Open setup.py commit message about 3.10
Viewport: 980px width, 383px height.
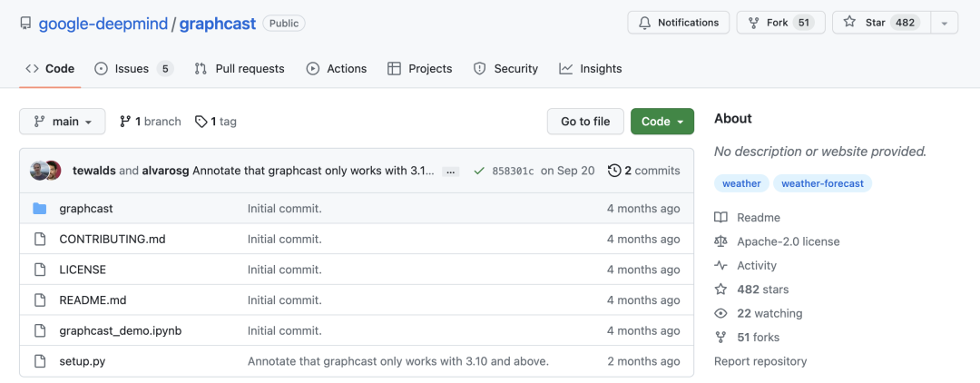(398, 361)
